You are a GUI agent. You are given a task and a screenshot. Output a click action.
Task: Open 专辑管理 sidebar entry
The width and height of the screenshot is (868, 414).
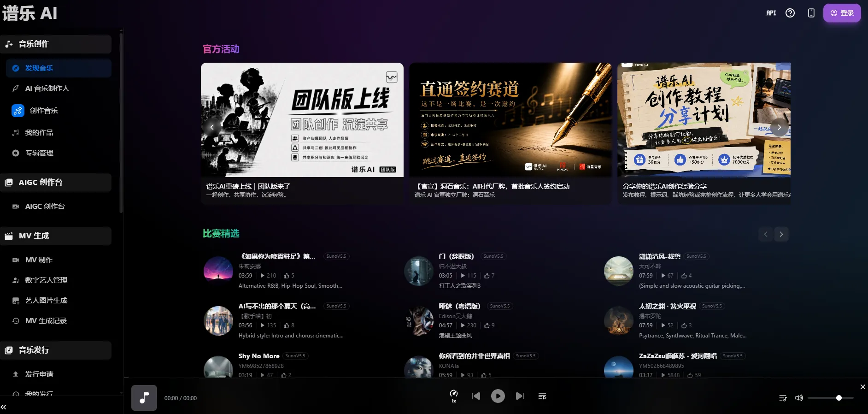point(59,153)
